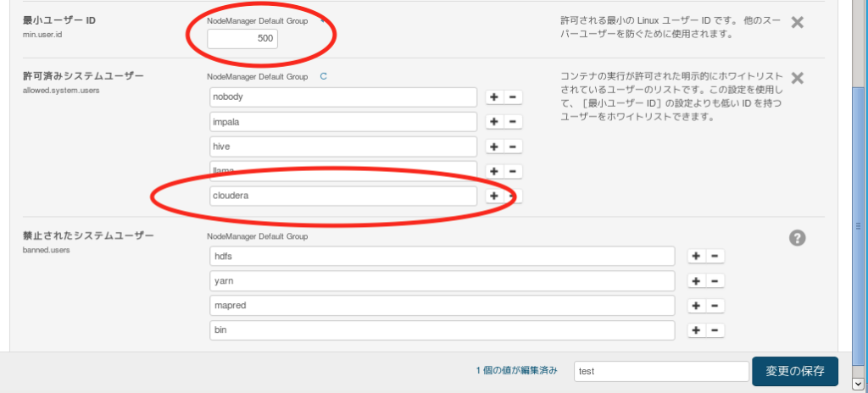
Task: Add a row after llama user
Action: tap(494, 172)
